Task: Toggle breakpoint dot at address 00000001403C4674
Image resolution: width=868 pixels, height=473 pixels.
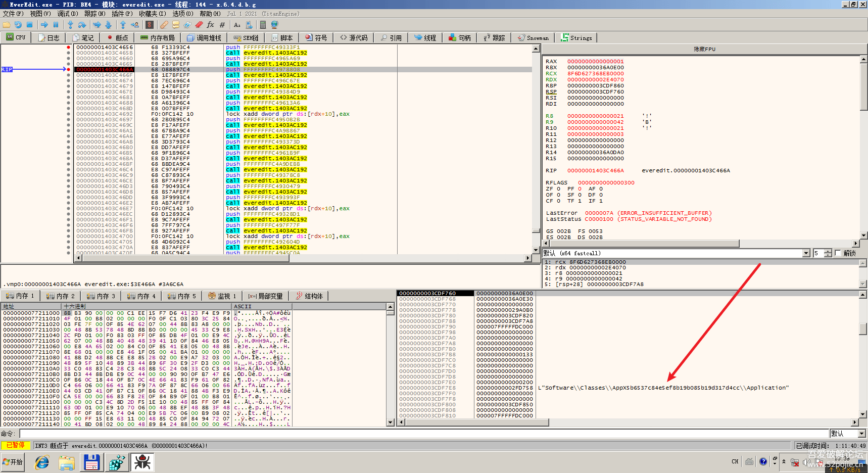Action: coord(69,81)
